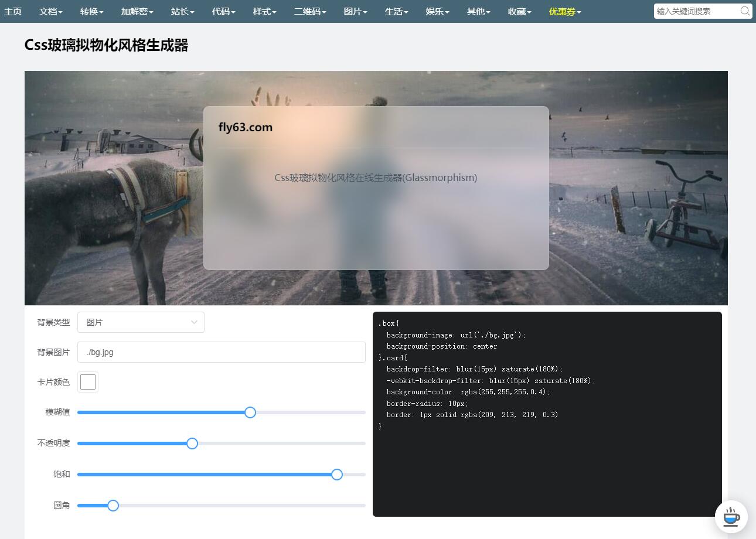Open the 二维码 menu

pos(309,11)
